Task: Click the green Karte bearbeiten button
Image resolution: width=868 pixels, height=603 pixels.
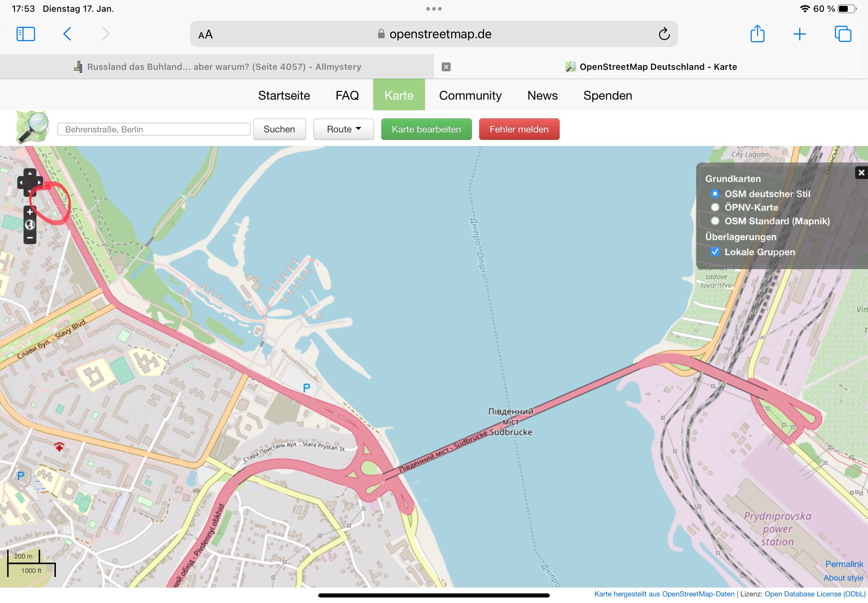Action: pyautogui.click(x=426, y=129)
